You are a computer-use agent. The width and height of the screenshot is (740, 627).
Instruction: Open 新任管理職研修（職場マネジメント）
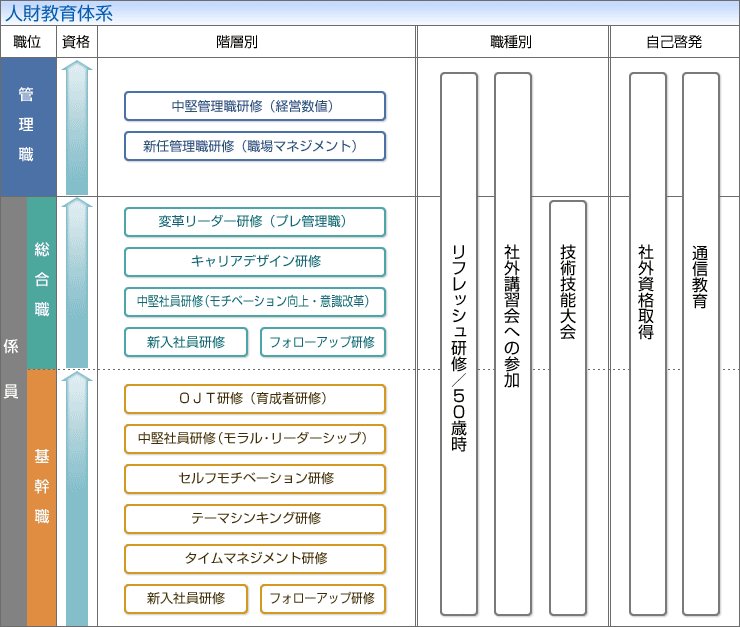[x=255, y=146]
